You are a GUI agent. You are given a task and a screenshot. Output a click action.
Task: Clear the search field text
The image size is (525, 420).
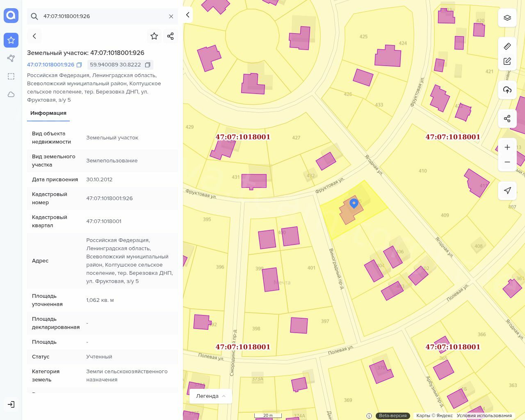coord(171,16)
